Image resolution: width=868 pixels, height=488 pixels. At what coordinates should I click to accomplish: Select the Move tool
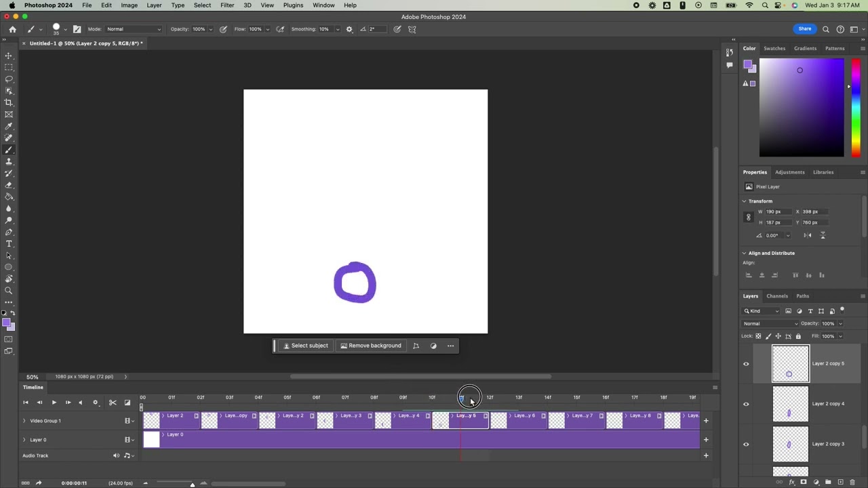(9, 56)
